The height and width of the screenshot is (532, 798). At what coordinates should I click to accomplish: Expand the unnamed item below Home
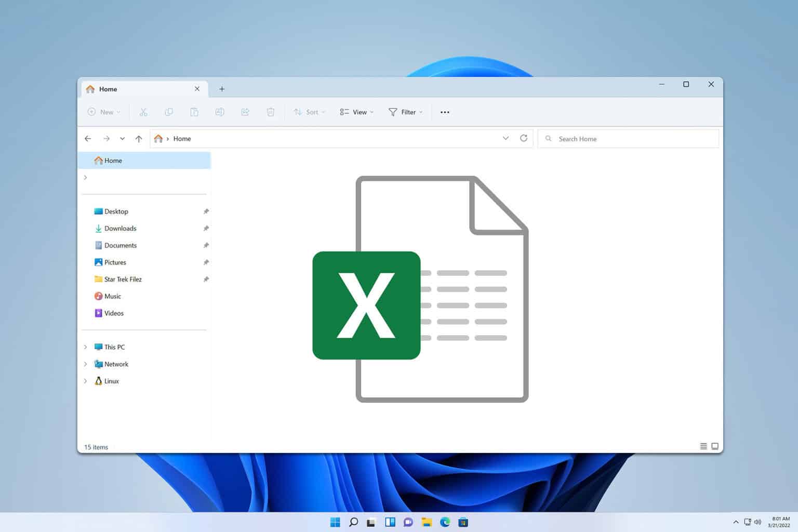coord(86,178)
